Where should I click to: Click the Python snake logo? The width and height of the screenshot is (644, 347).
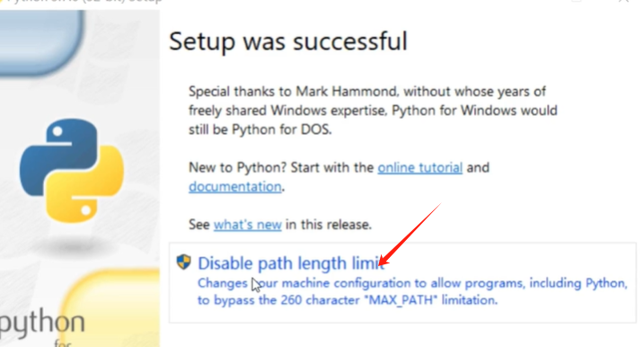point(72,171)
